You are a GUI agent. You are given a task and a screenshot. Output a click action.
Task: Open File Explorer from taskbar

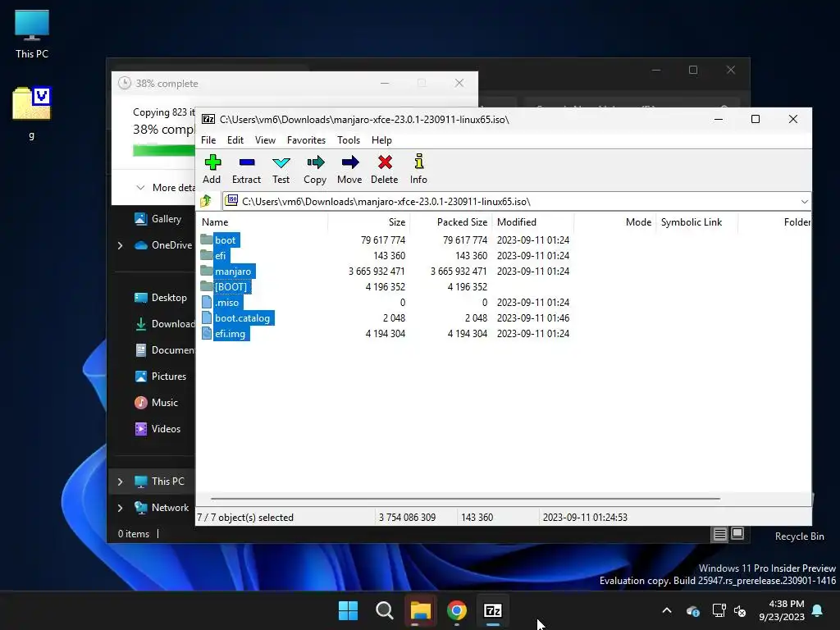click(421, 610)
